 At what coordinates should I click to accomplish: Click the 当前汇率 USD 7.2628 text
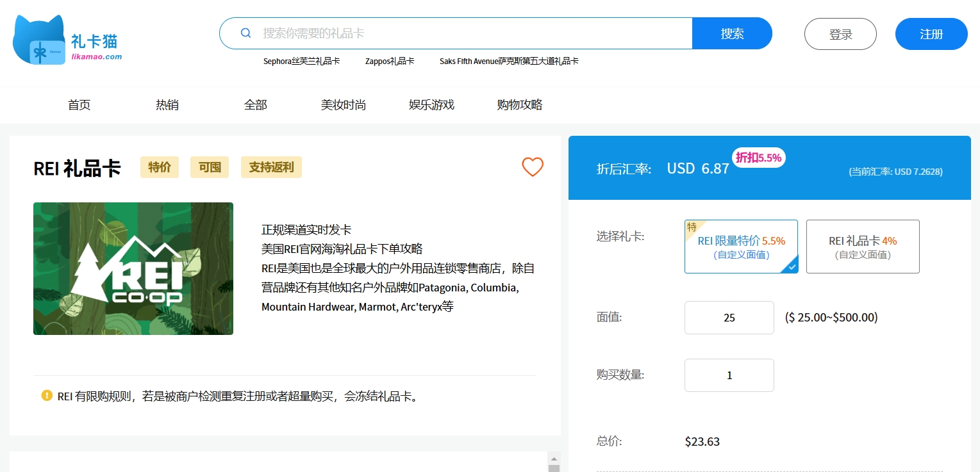[x=895, y=172]
